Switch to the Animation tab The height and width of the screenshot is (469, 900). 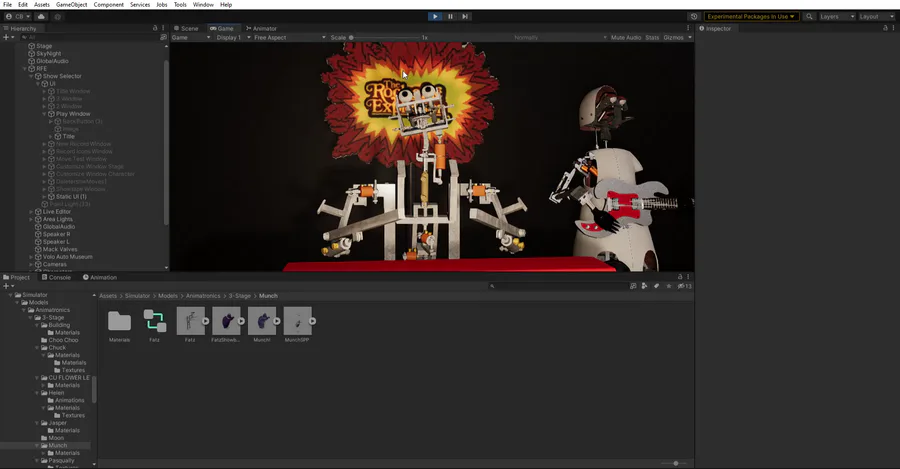99,277
